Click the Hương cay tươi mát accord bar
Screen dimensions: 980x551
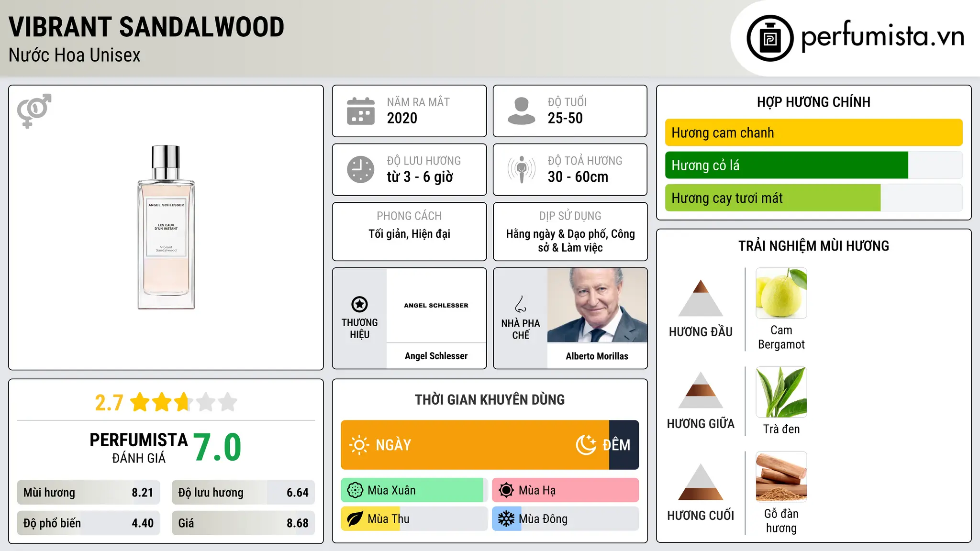[x=813, y=198]
